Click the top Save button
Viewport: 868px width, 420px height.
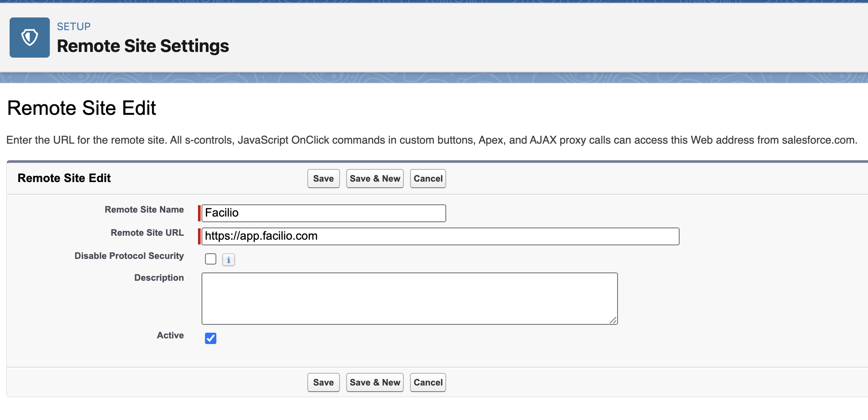[323, 179]
